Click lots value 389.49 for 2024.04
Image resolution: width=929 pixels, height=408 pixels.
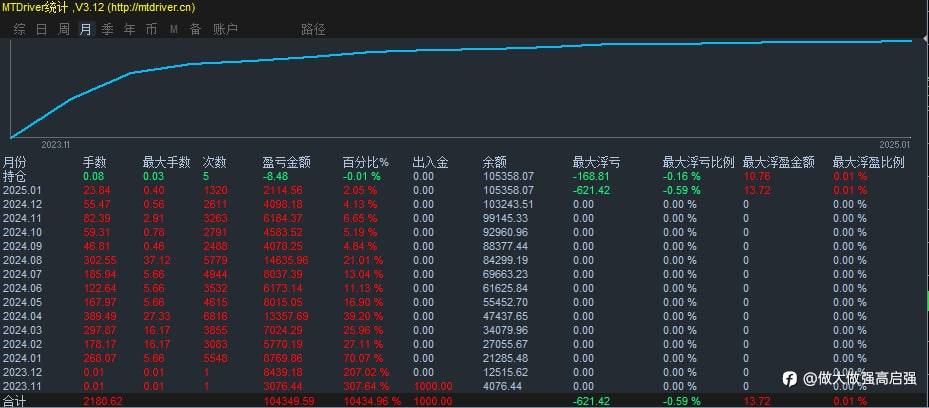click(x=99, y=316)
